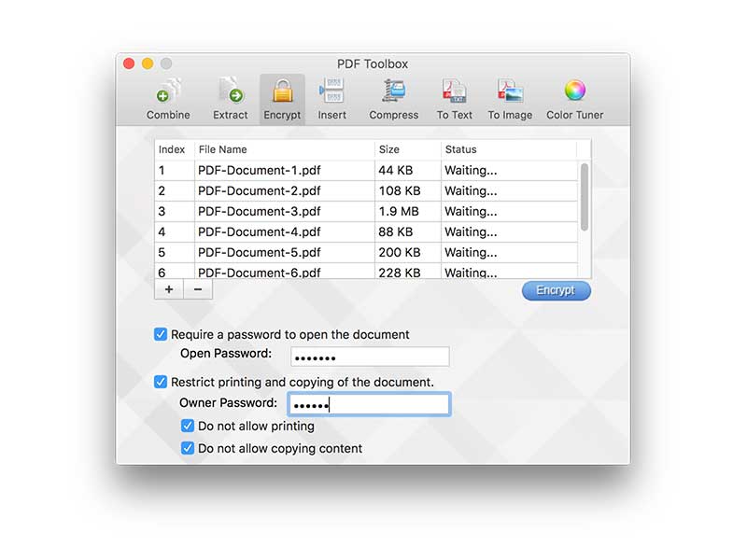
Task: Select row PDF-Document-6.pdf
Action: (x=366, y=272)
